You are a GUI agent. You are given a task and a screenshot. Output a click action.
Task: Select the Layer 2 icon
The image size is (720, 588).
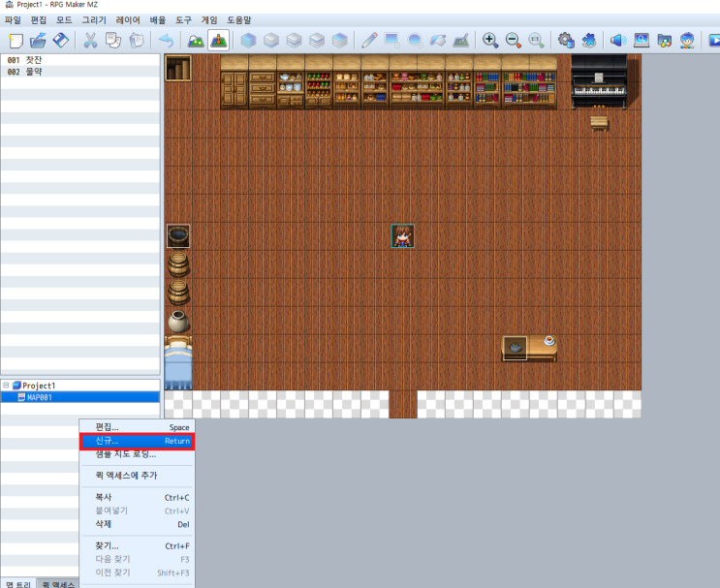(x=294, y=41)
